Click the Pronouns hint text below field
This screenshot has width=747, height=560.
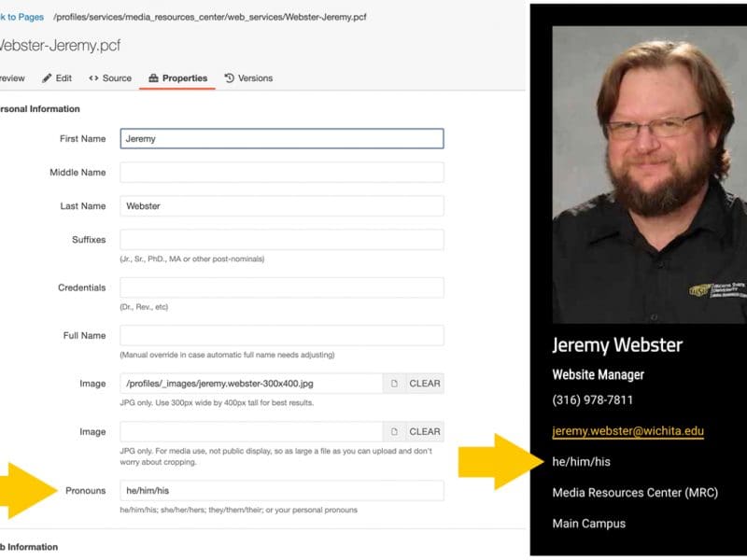(239, 510)
